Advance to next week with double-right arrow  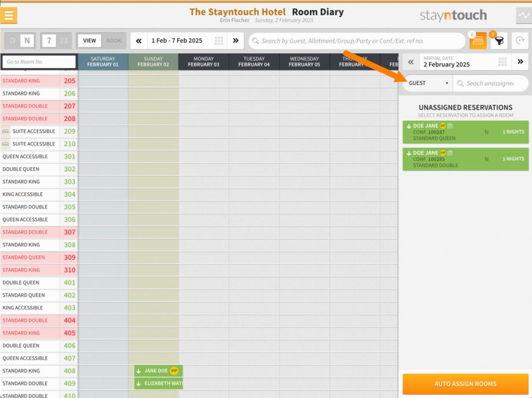point(235,40)
